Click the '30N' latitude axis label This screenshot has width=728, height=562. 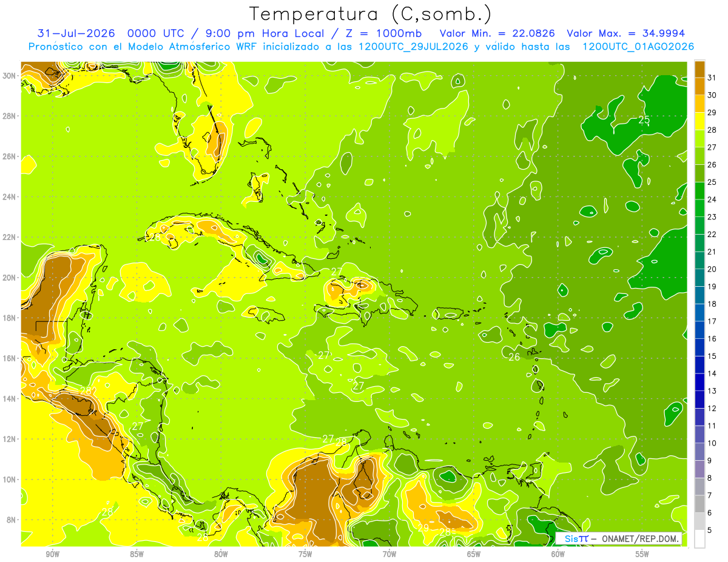coord(10,75)
